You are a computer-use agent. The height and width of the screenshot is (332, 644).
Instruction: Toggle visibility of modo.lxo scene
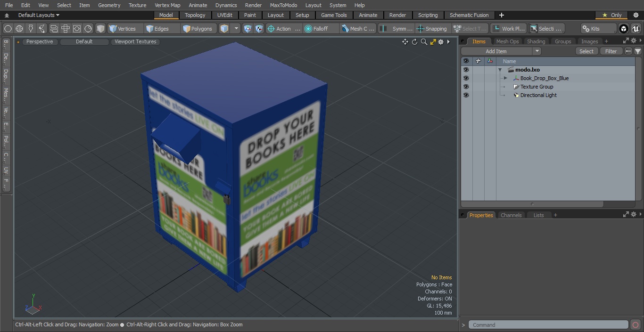(466, 70)
